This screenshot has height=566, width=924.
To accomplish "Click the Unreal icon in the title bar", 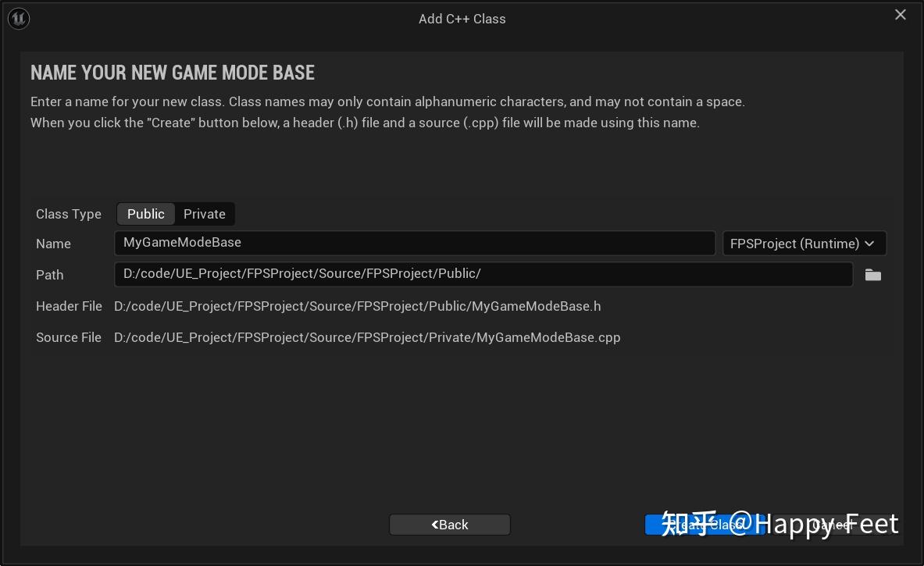I will click(x=18, y=18).
